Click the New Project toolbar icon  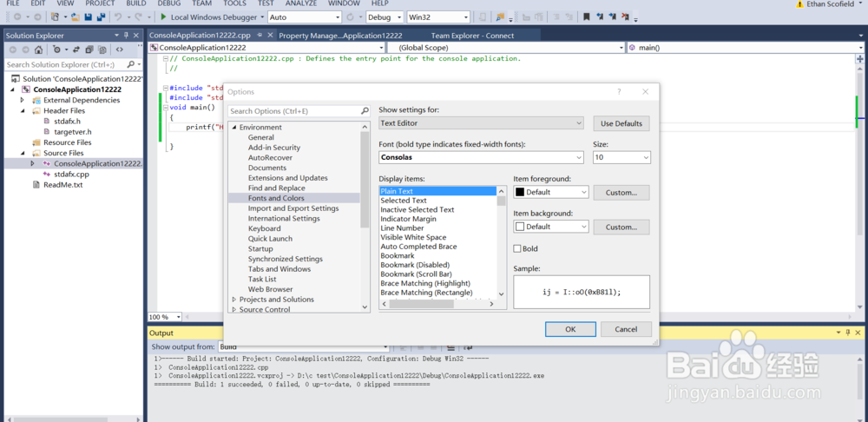[55, 17]
